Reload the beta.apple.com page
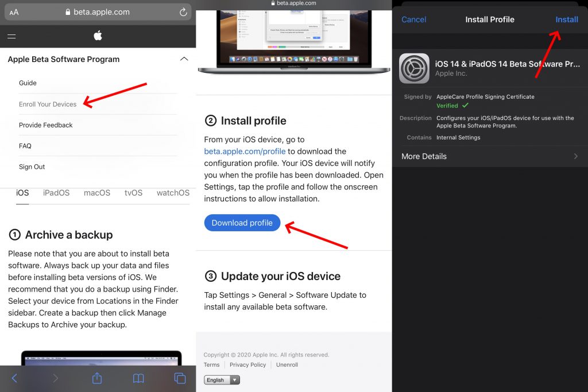 click(x=183, y=12)
